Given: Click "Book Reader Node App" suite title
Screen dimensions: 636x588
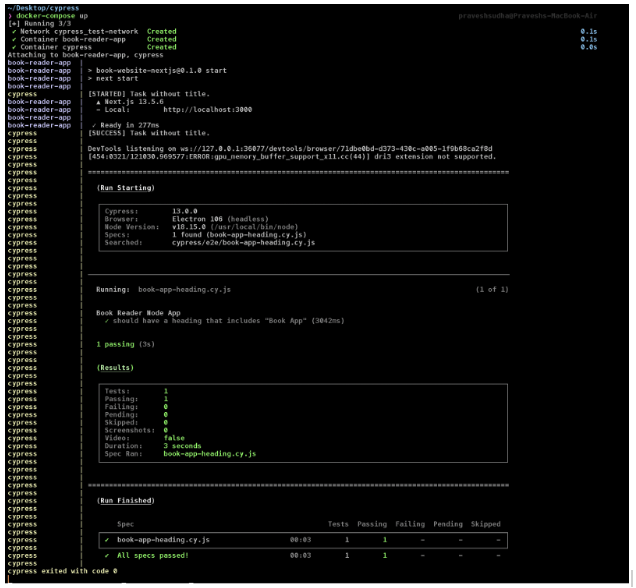Looking at the screenshot, I should click(x=138, y=313).
